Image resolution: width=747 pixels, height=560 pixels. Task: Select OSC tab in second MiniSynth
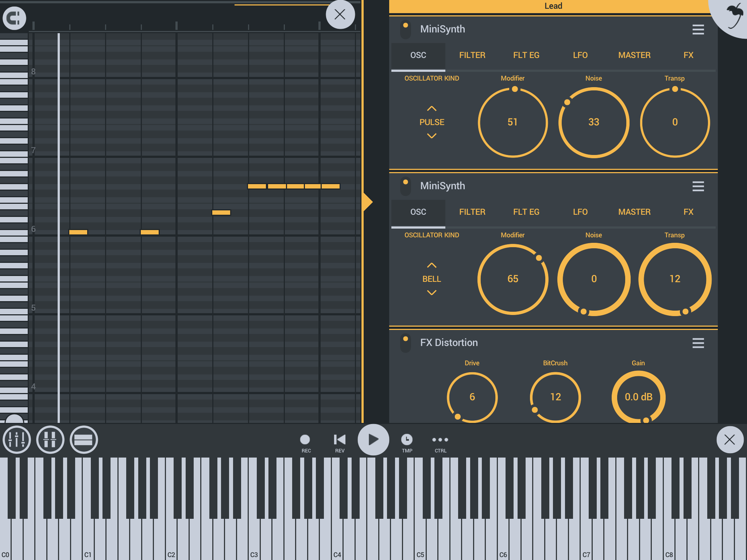418,212
